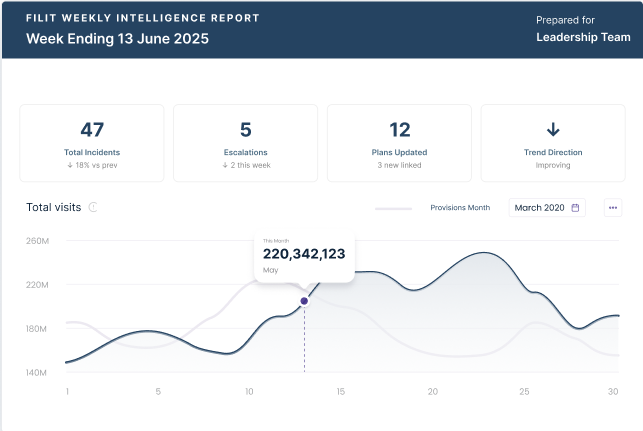The image size is (643, 431).
Task: Click the 260M y-axis label
Action: 37,241
